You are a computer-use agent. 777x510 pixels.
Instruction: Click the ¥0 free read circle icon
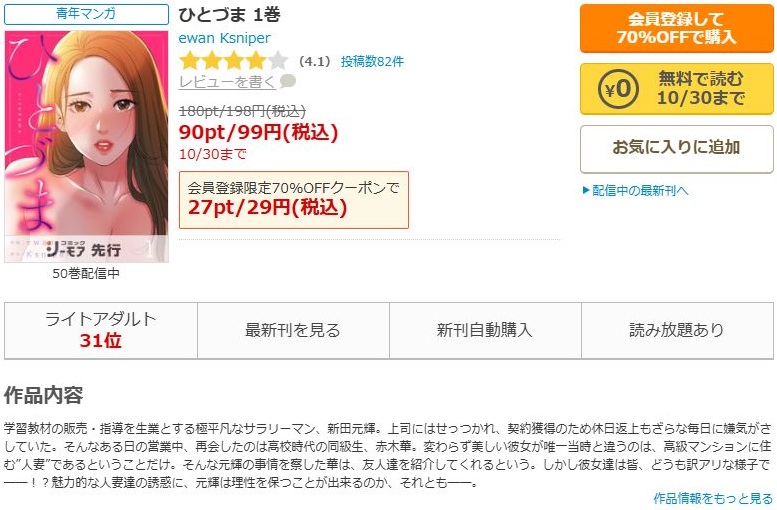618,89
